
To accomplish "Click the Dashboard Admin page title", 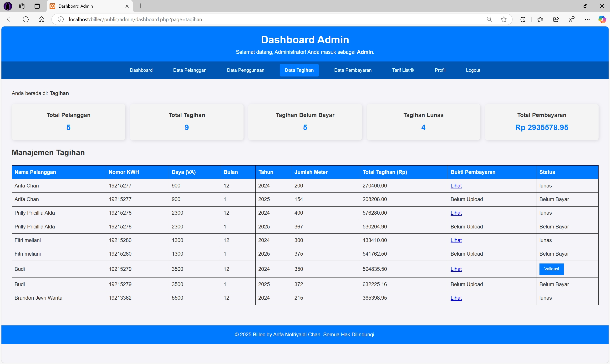I will (305, 40).
